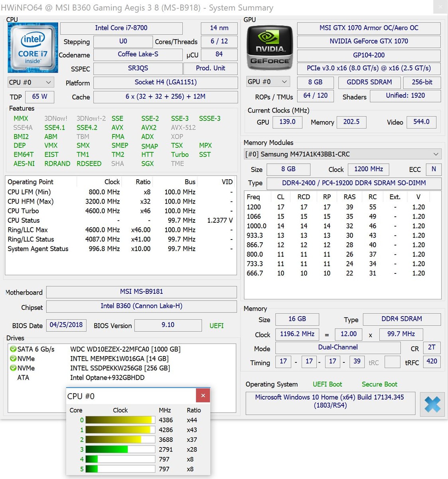448x479 pixels.
Task: Click the Secure Boot label
Action: click(x=379, y=384)
